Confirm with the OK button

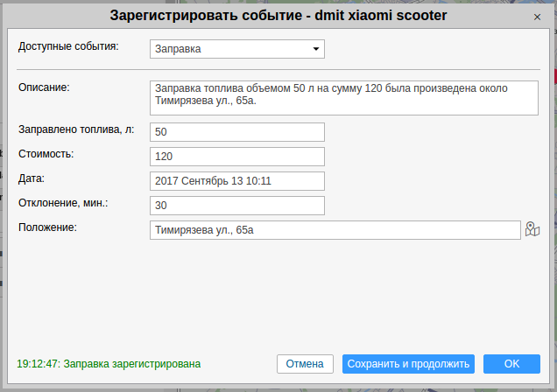point(511,364)
